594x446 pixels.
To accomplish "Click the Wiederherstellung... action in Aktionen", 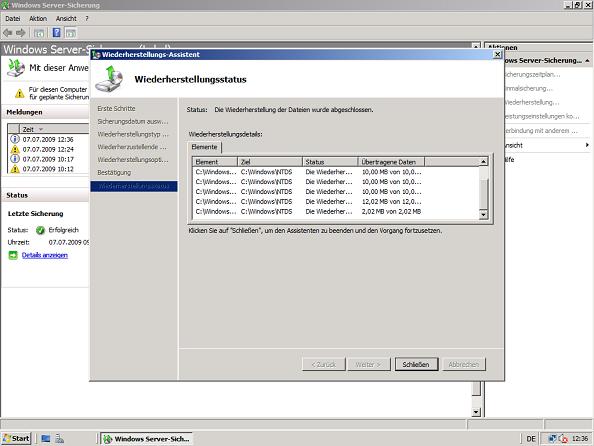I will click(532, 102).
